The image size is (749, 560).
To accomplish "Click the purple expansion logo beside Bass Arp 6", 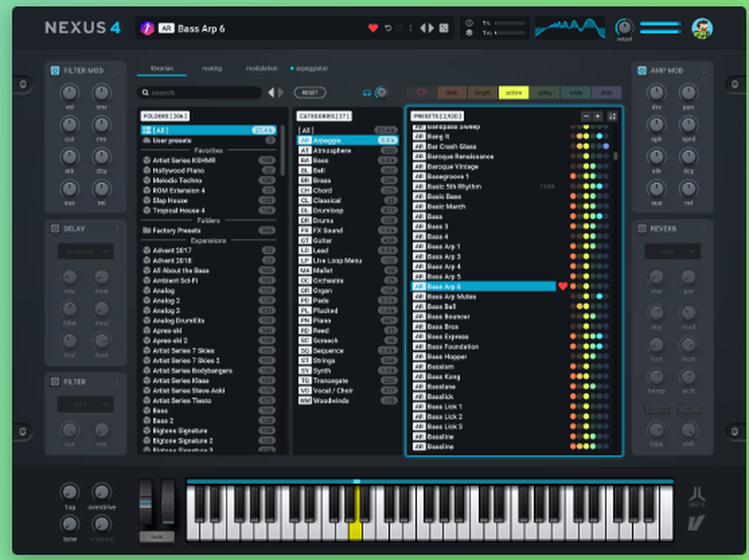I will tap(147, 28).
